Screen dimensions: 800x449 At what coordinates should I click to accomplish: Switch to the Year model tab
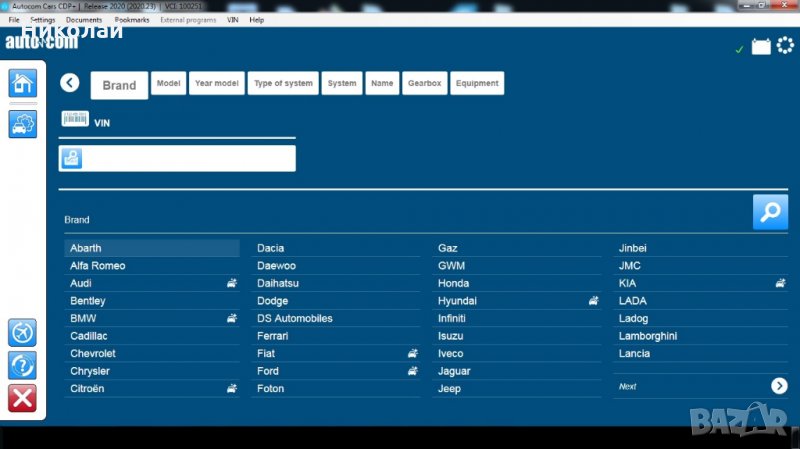coord(217,84)
